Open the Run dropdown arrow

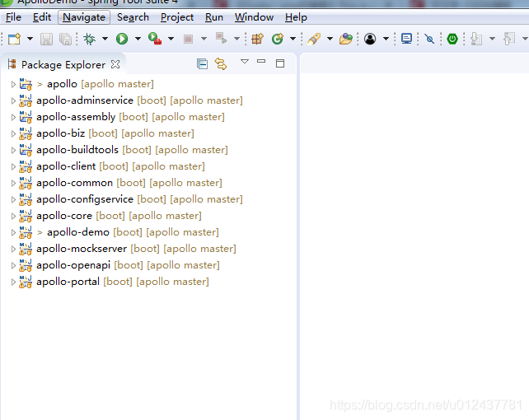coord(138,39)
